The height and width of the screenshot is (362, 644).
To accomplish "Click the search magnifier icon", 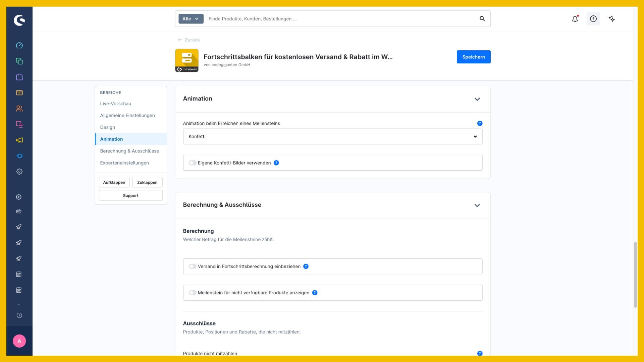I will pyautogui.click(x=482, y=19).
